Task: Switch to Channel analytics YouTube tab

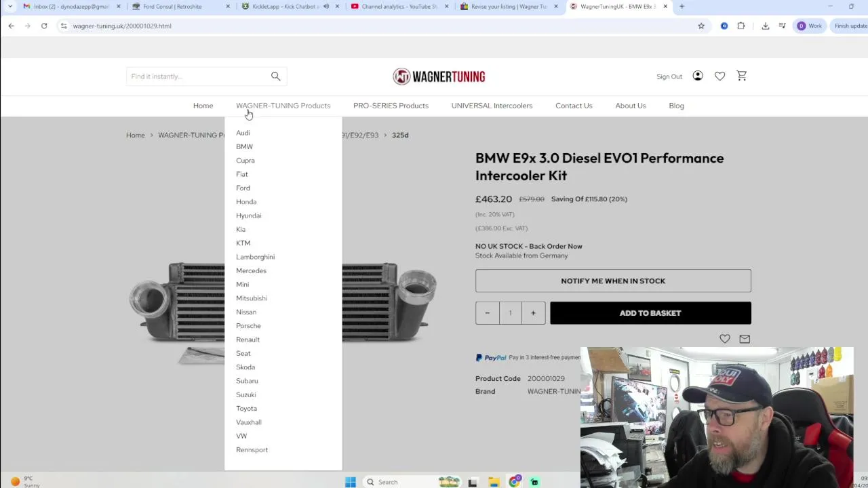Action: pyautogui.click(x=400, y=7)
